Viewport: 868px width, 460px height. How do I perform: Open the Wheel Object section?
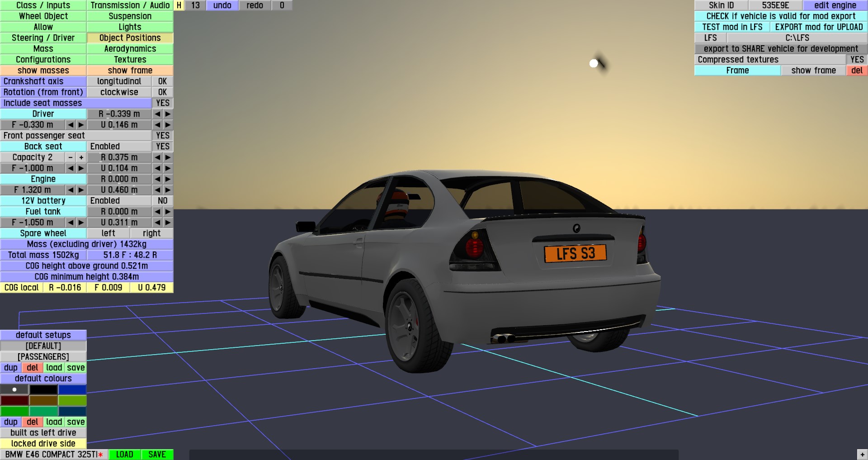point(43,16)
